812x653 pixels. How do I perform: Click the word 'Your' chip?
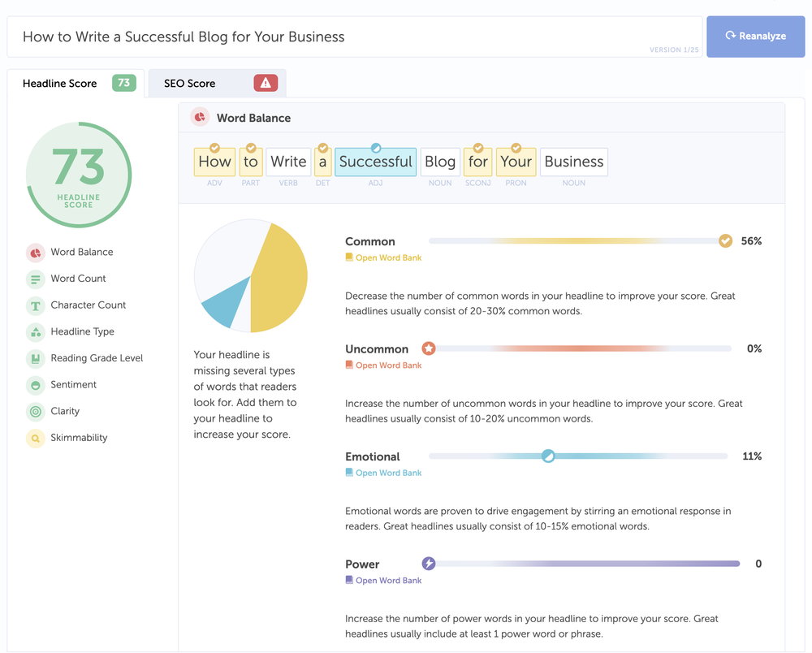tap(516, 162)
